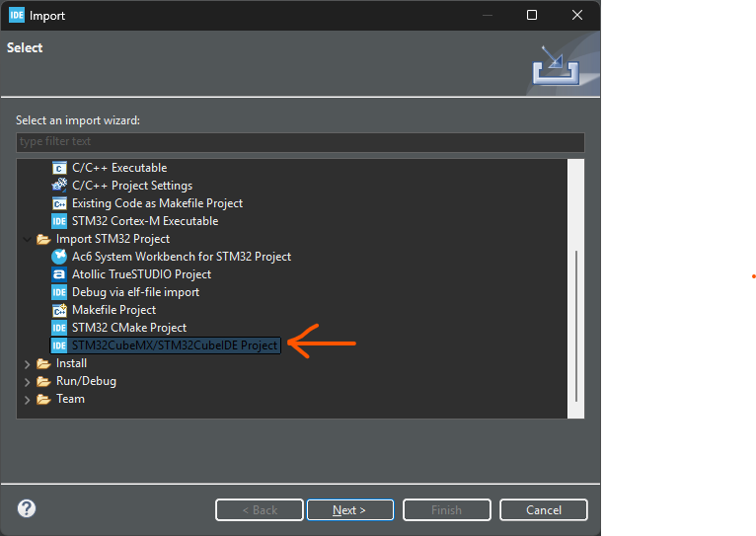Viewport: 756px width, 536px height.
Task: Click the STM32 CMake Project IDE icon
Action: click(x=59, y=328)
